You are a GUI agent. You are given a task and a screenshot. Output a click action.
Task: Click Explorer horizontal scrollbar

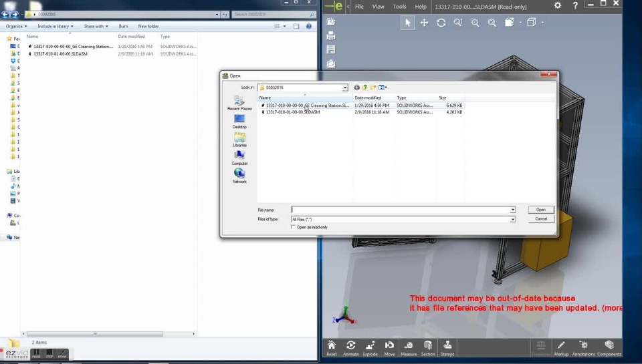click(x=94, y=334)
